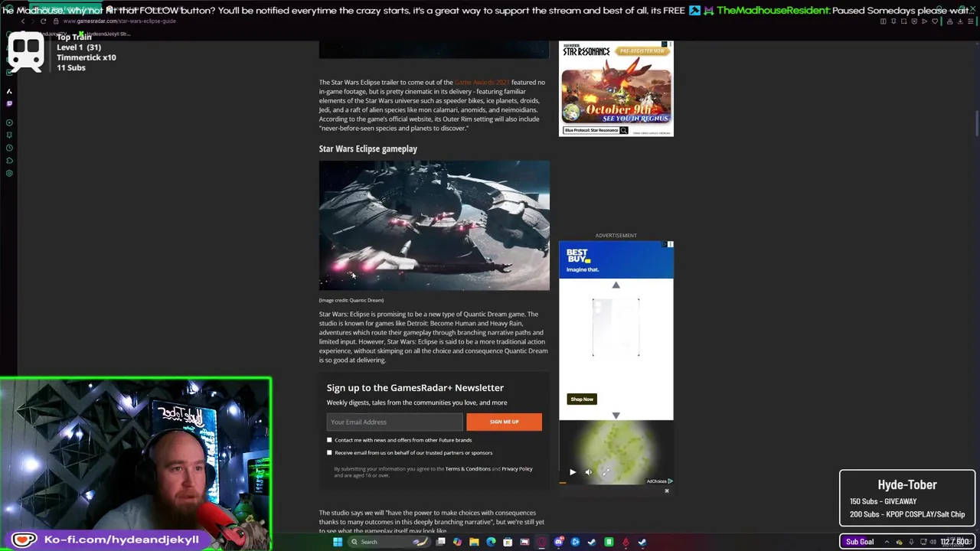The height and width of the screenshot is (551, 980).
Task: Open the Game Awards 2021 link
Action: pyautogui.click(x=482, y=82)
